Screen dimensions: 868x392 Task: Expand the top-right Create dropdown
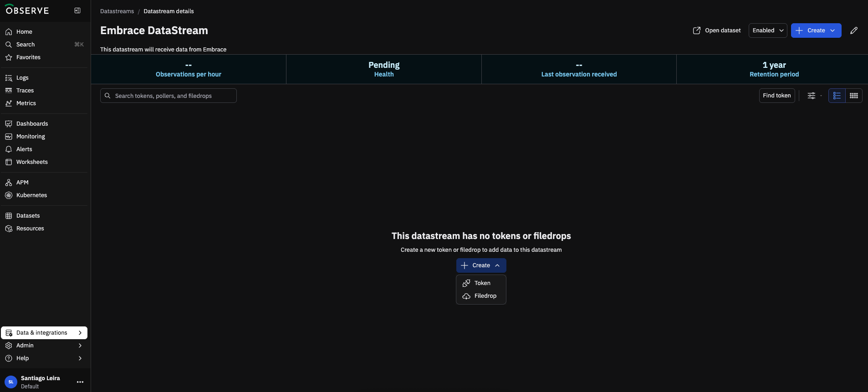832,31
